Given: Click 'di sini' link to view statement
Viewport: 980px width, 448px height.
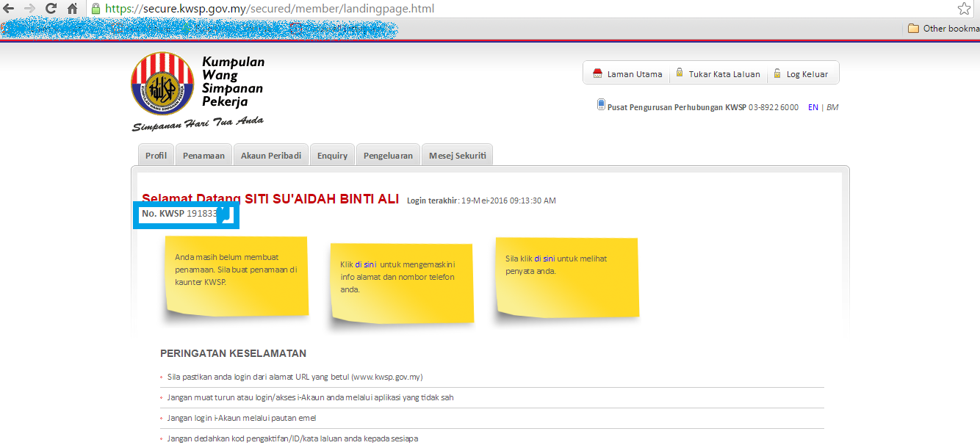Looking at the screenshot, I should click(x=544, y=259).
